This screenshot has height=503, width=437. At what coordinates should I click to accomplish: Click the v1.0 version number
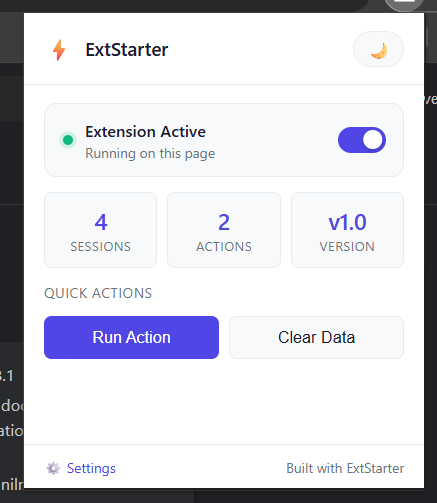click(x=347, y=222)
